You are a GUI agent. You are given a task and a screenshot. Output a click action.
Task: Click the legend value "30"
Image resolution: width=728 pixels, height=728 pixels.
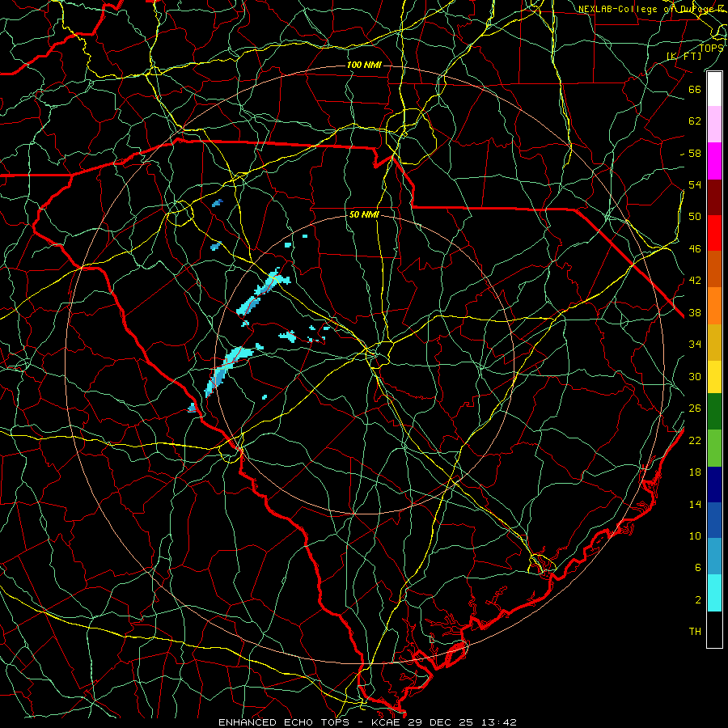click(x=695, y=376)
